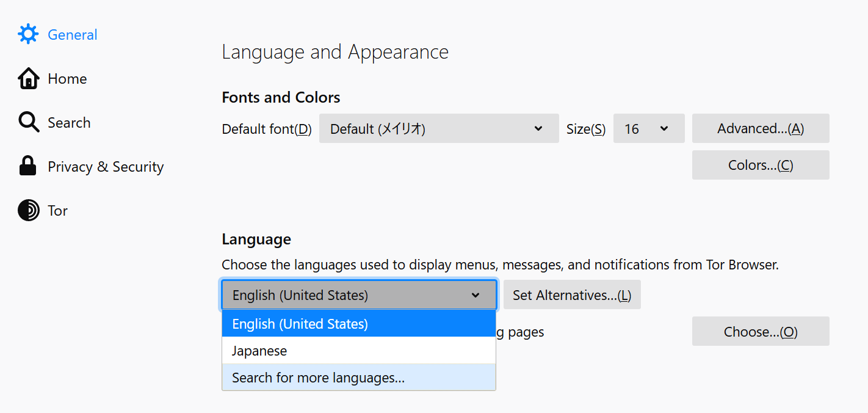The width and height of the screenshot is (868, 413).
Task: Expand the font Size dropdown
Action: [x=648, y=128]
